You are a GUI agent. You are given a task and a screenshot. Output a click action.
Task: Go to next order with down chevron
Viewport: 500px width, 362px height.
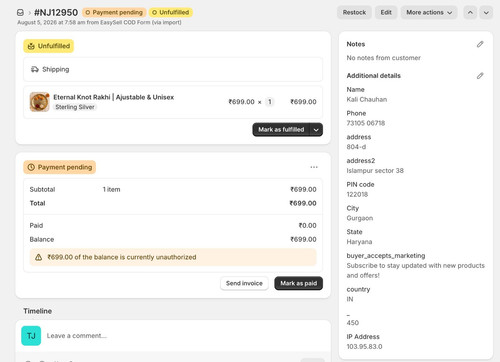pos(486,13)
